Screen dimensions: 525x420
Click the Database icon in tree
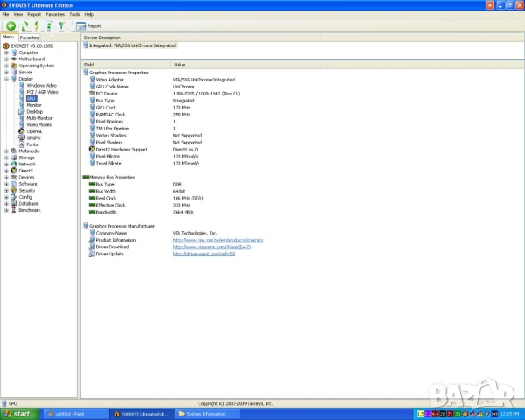[x=14, y=203]
